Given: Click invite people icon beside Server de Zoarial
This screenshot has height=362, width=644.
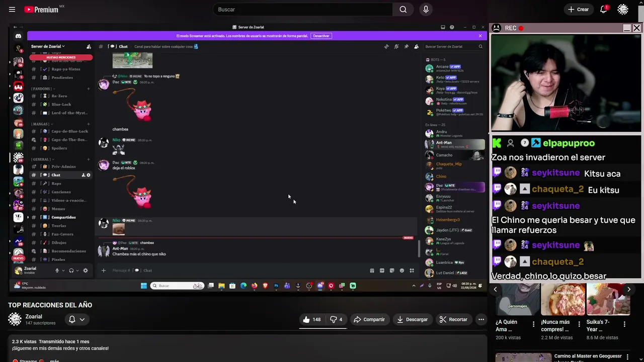Looking at the screenshot, I should click(89, 47).
